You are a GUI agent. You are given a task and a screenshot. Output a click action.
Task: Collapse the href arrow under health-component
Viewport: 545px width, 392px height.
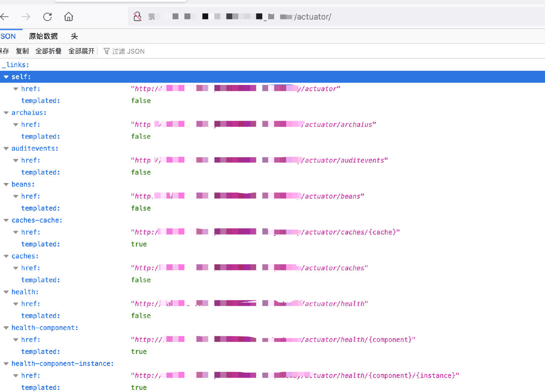16,340
